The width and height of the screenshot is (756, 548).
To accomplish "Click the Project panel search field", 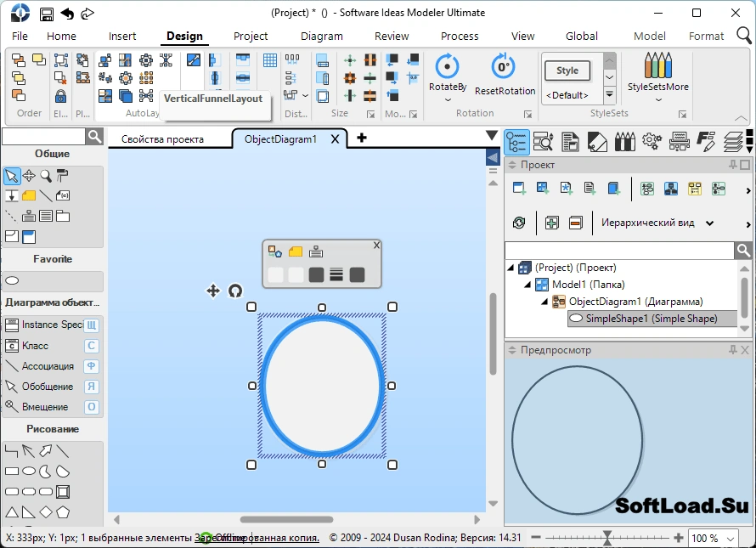I will coord(619,251).
